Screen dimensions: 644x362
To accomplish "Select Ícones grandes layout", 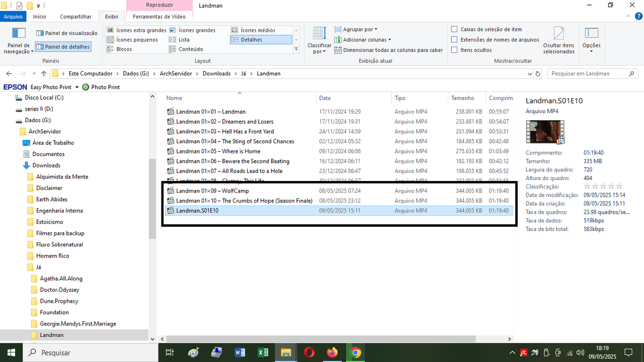I will coord(192,30).
